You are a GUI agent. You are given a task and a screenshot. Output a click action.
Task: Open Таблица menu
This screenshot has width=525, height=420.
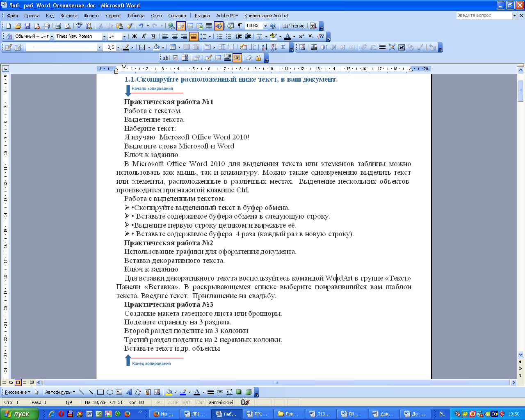coord(136,16)
